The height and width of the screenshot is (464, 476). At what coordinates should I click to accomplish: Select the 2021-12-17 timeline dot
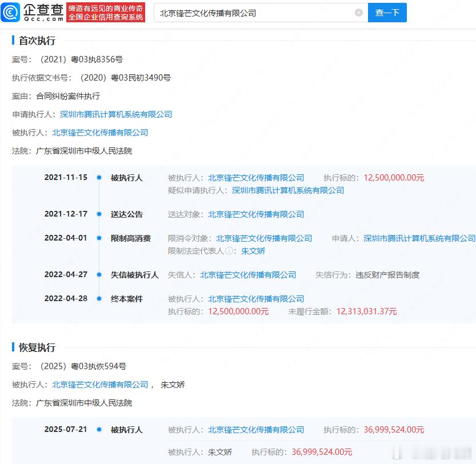pyautogui.click(x=99, y=214)
